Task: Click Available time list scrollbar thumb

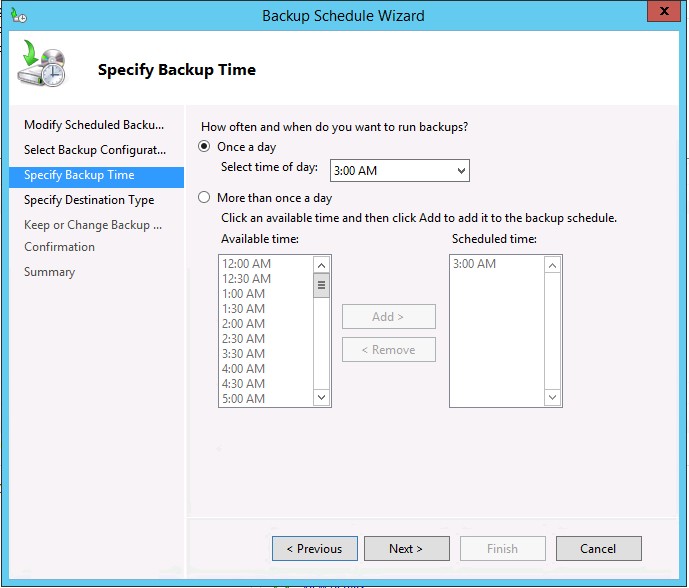Action: coord(321,285)
